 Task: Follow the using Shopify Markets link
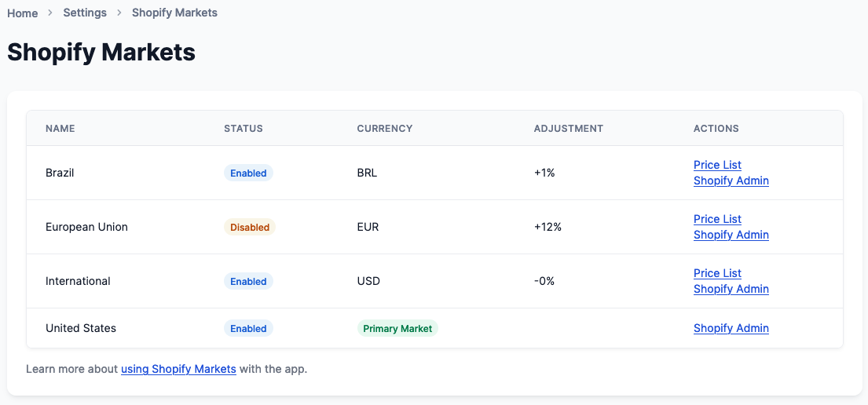tap(179, 369)
